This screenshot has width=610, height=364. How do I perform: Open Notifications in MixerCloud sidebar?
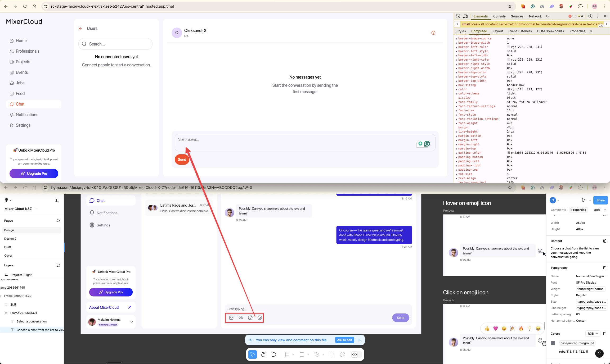tap(27, 115)
